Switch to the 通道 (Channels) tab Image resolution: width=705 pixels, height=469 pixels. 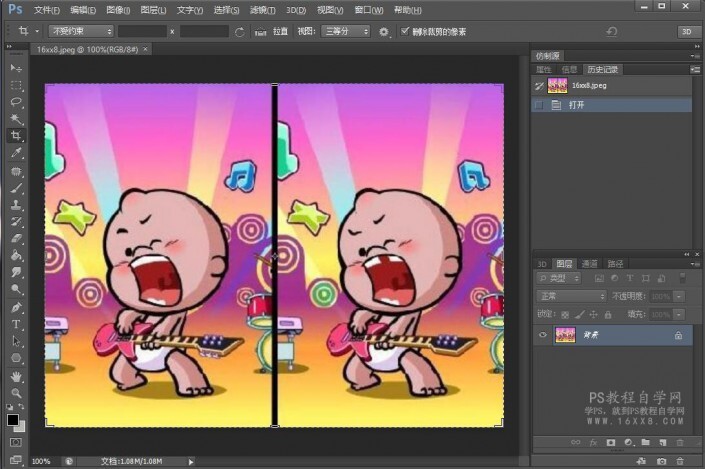587,263
